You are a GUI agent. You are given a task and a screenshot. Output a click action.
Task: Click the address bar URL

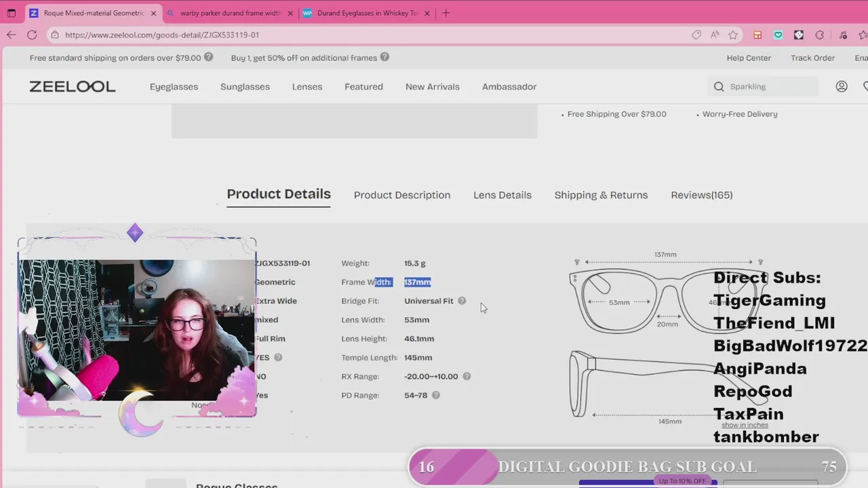coord(162,35)
